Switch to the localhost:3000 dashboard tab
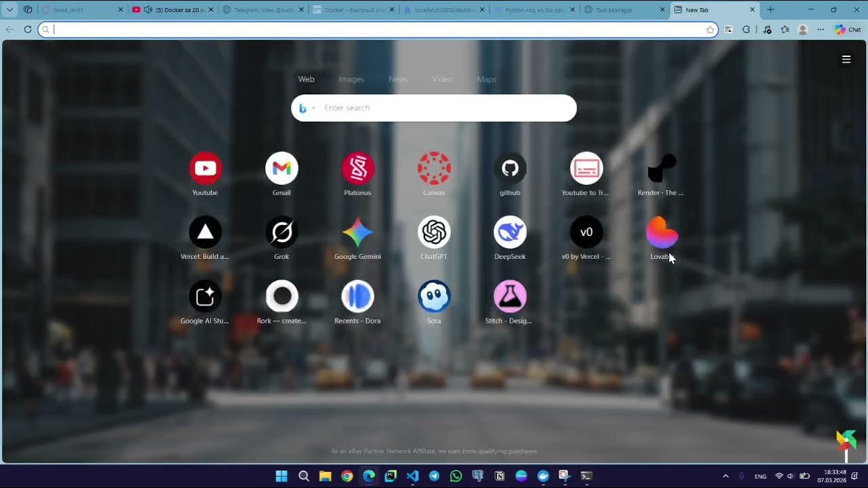Screen dimensions: 868x488 point(443,9)
